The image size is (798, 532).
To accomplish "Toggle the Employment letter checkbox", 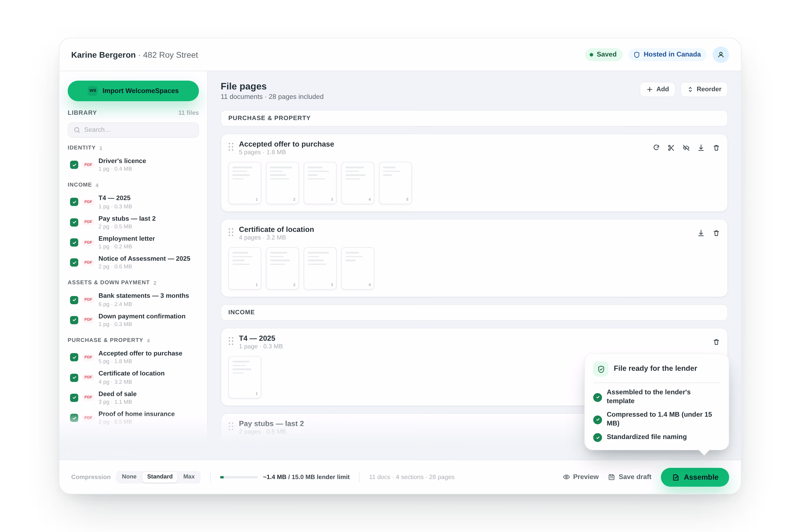I will pyautogui.click(x=74, y=242).
